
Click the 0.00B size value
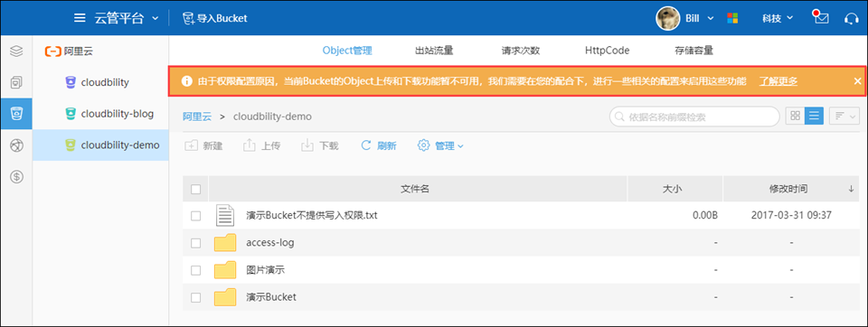pos(704,215)
